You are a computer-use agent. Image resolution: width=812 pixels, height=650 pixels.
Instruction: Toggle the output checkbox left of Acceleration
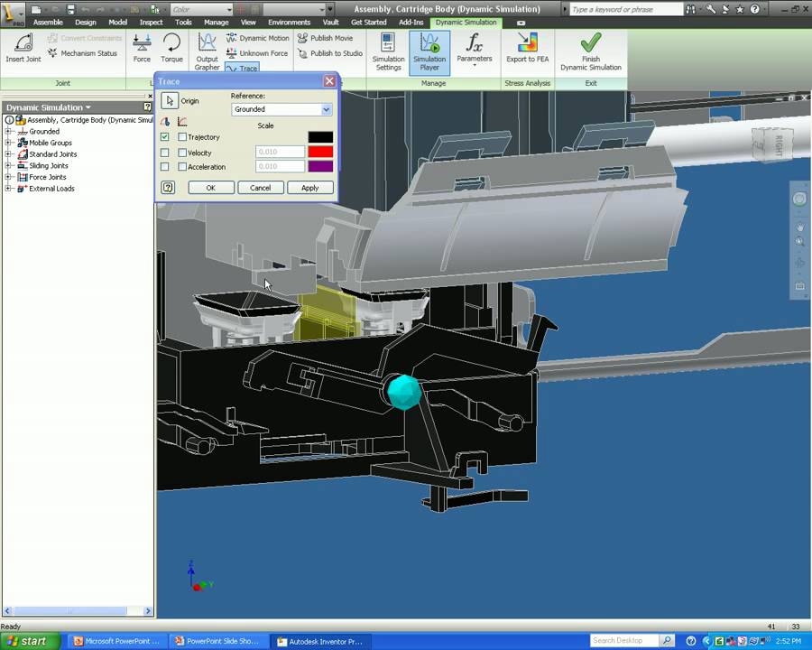click(x=165, y=167)
